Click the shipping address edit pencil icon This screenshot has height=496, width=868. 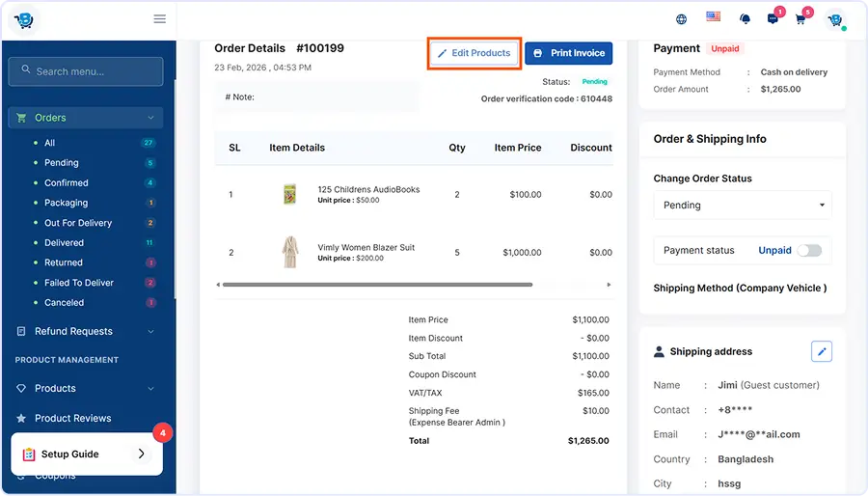[822, 351]
